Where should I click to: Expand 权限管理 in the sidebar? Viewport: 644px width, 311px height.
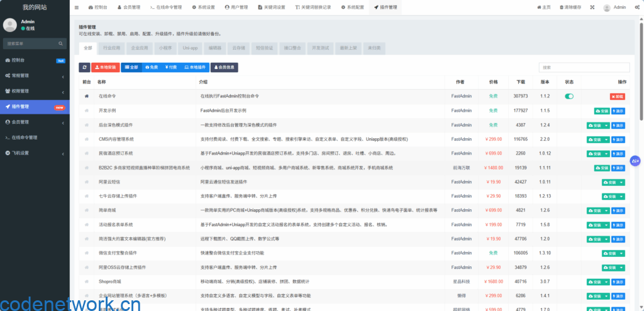pyautogui.click(x=35, y=91)
